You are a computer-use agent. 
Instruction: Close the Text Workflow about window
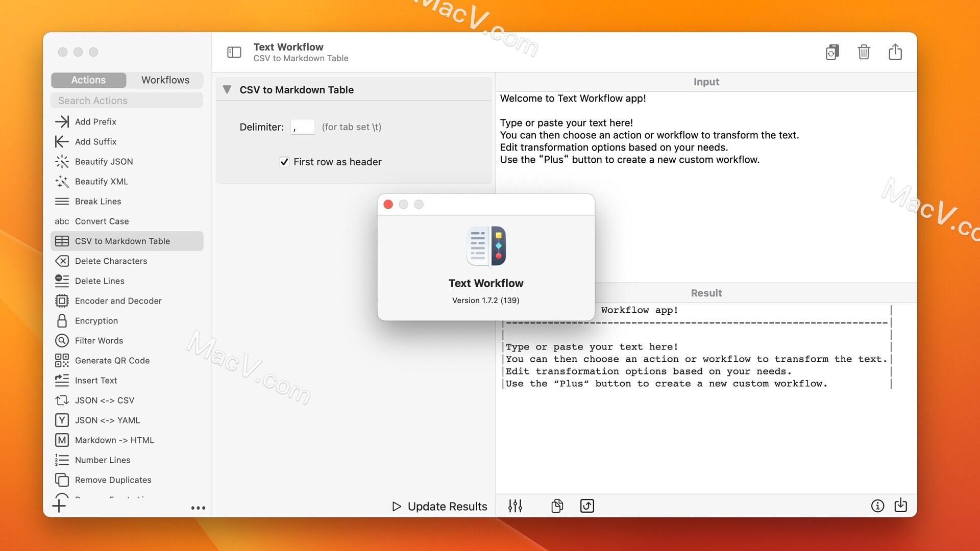(388, 204)
